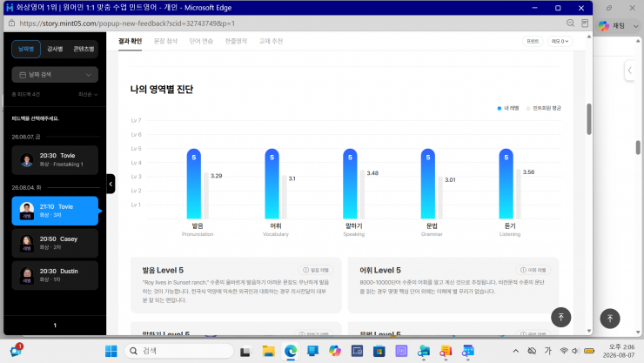
Task: Go to page 1 in sidebar pagination
Action: (55, 326)
